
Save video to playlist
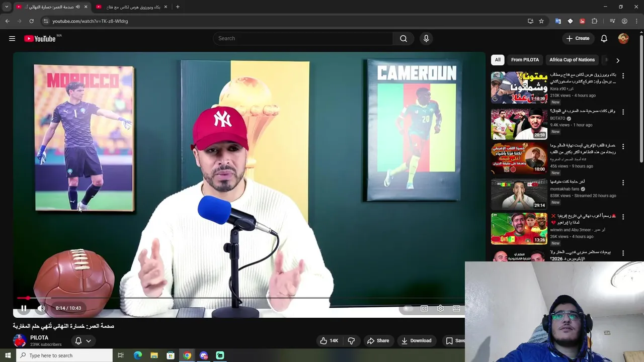(455, 341)
